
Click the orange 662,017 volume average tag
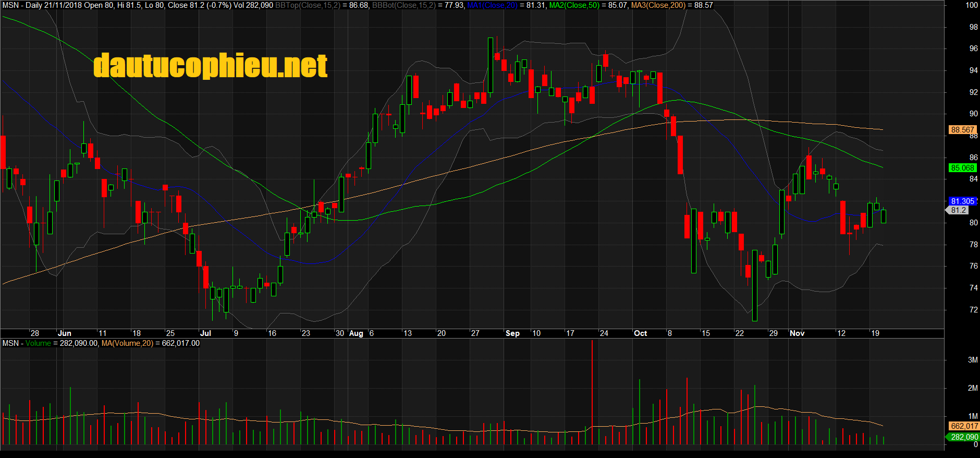pos(964,426)
